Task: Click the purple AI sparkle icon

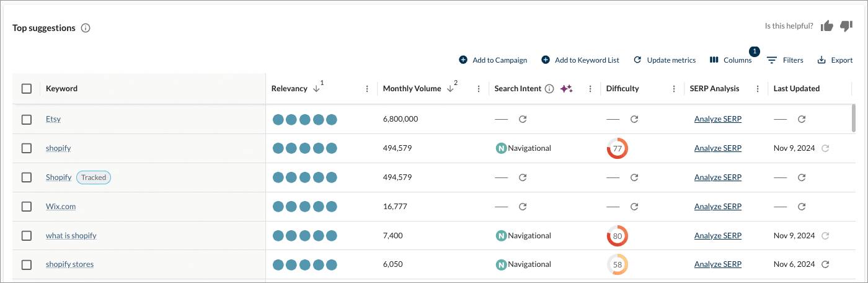Action: click(x=566, y=89)
